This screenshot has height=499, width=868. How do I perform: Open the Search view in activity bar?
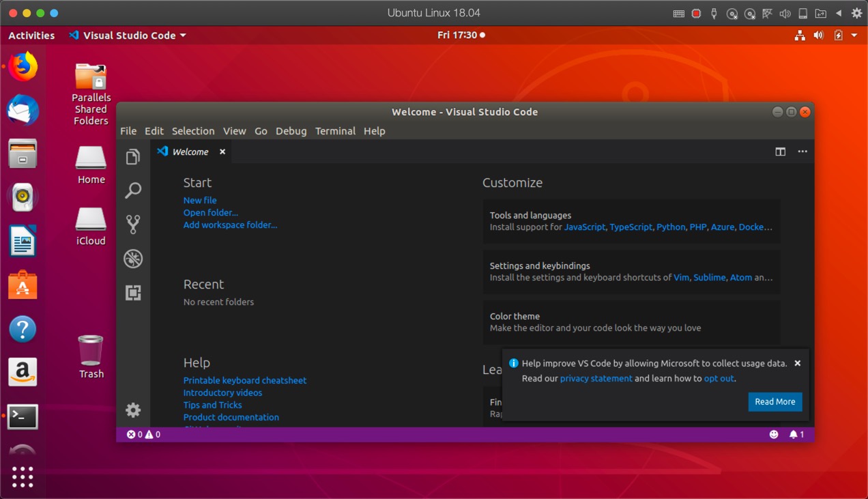tap(133, 190)
